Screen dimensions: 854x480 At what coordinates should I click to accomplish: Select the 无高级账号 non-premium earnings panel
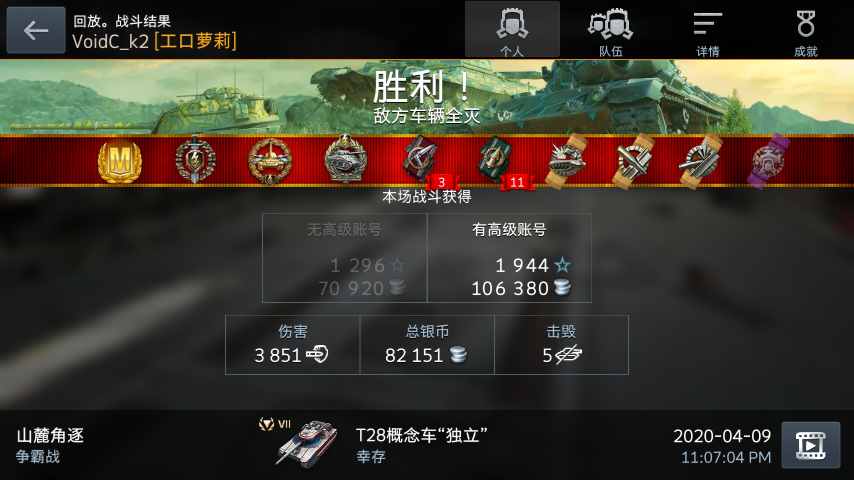click(345, 258)
